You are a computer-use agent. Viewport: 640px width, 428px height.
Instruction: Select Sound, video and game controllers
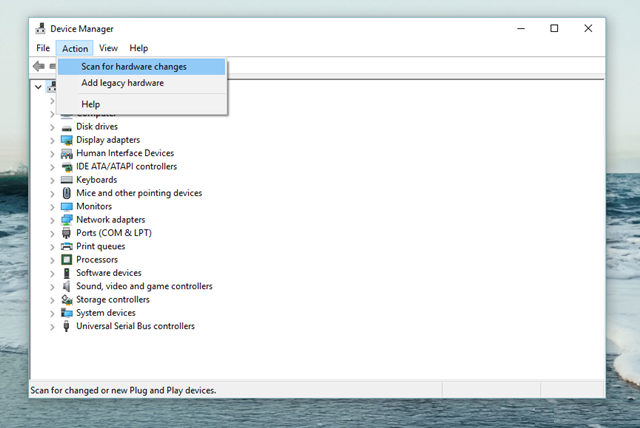pos(144,286)
